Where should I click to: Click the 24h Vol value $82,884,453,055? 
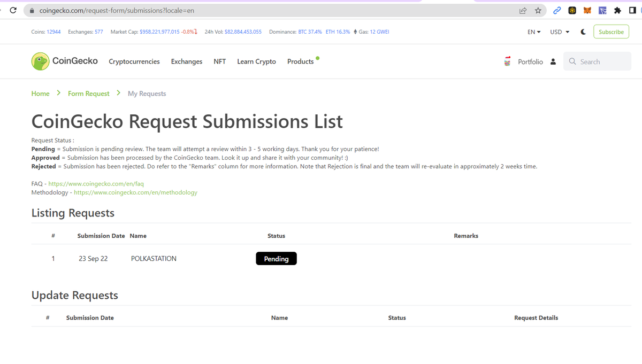243,32
